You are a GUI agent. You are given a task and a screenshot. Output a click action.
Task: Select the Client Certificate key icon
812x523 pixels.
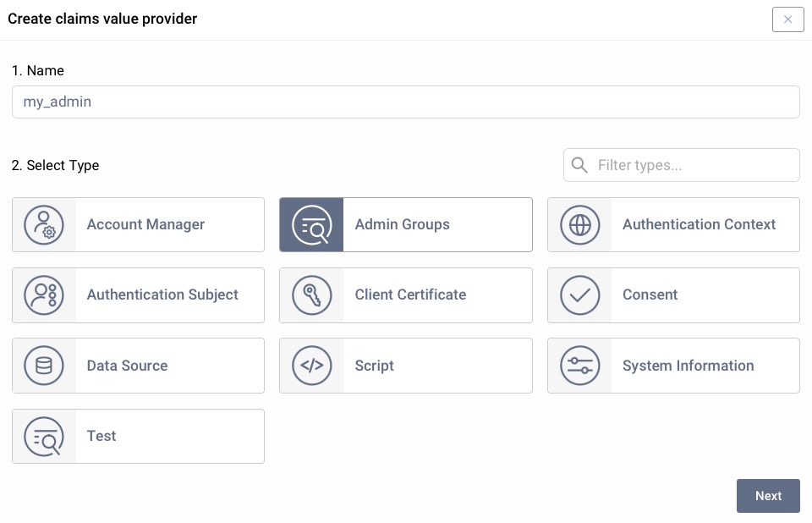click(311, 295)
